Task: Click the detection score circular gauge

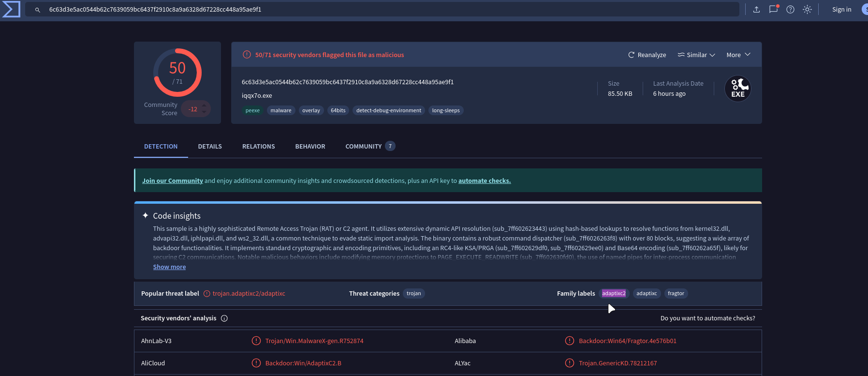Action: (x=177, y=73)
